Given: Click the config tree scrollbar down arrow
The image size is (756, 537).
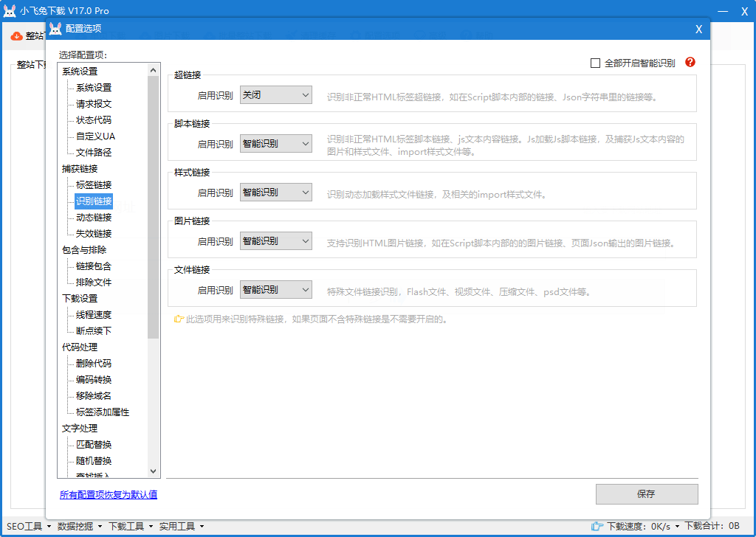Looking at the screenshot, I should tap(154, 471).
